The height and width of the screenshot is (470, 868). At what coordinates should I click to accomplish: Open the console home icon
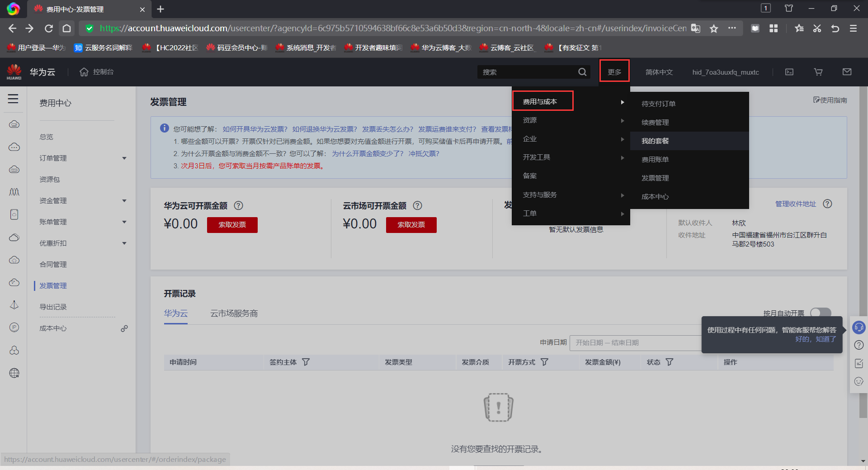coord(84,72)
